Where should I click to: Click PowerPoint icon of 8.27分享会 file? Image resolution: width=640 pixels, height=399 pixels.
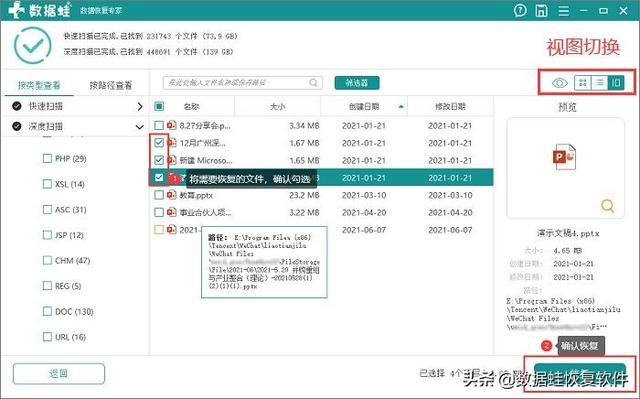point(172,125)
